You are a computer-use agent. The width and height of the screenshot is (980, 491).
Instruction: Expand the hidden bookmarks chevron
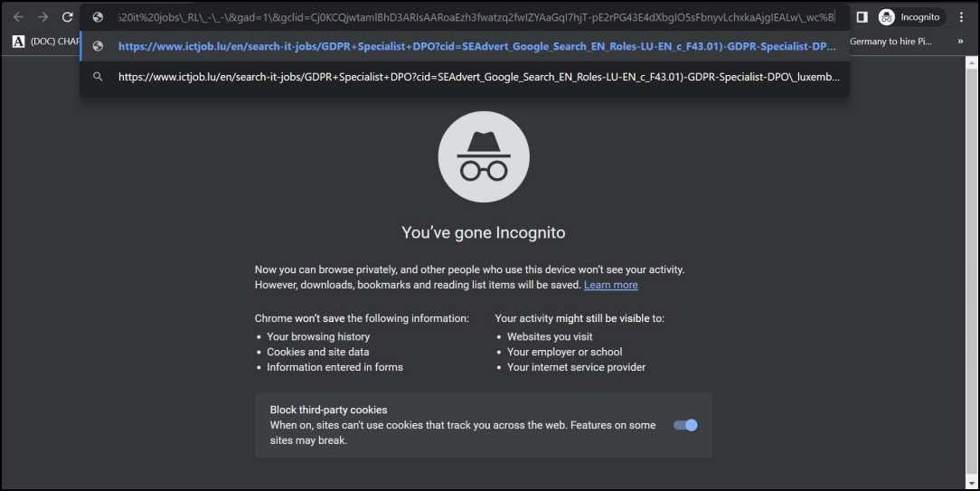(961, 42)
